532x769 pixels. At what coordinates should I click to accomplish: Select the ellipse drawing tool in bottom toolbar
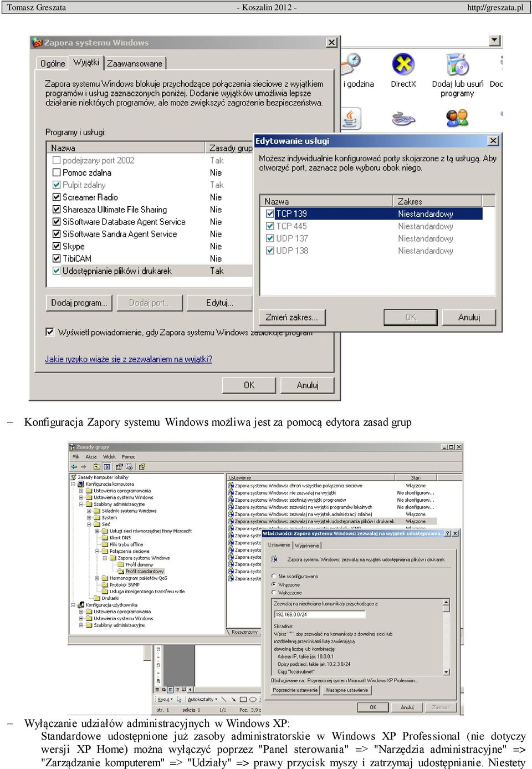point(253,700)
